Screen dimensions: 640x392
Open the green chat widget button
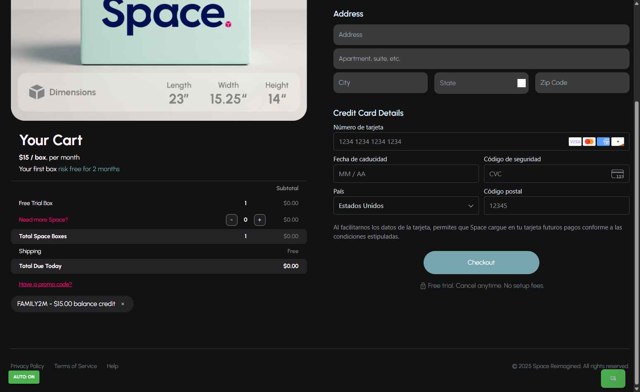pyautogui.click(x=613, y=378)
